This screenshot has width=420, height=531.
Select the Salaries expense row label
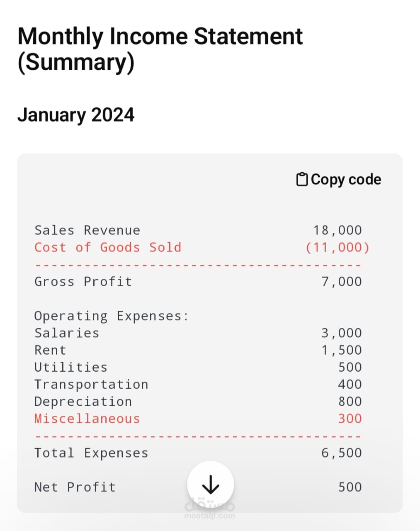point(67,333)
